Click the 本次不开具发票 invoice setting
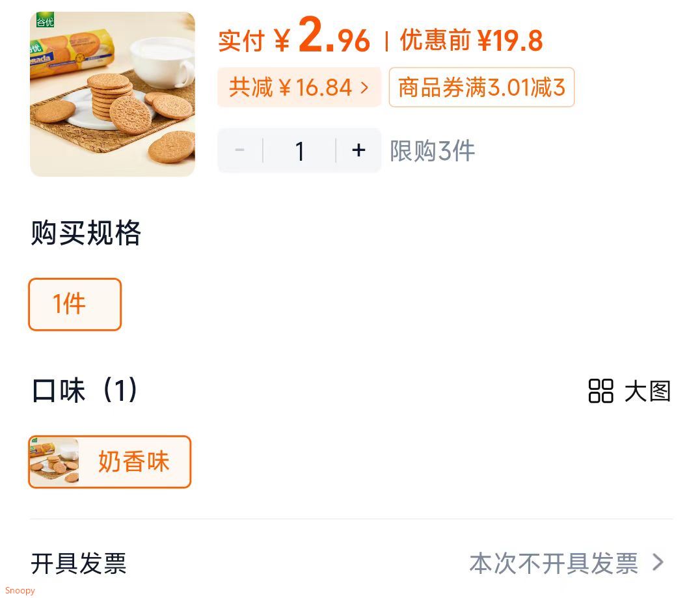Image resolution: width=700 pixels, height=598 pixels. [x=554, y=563]
